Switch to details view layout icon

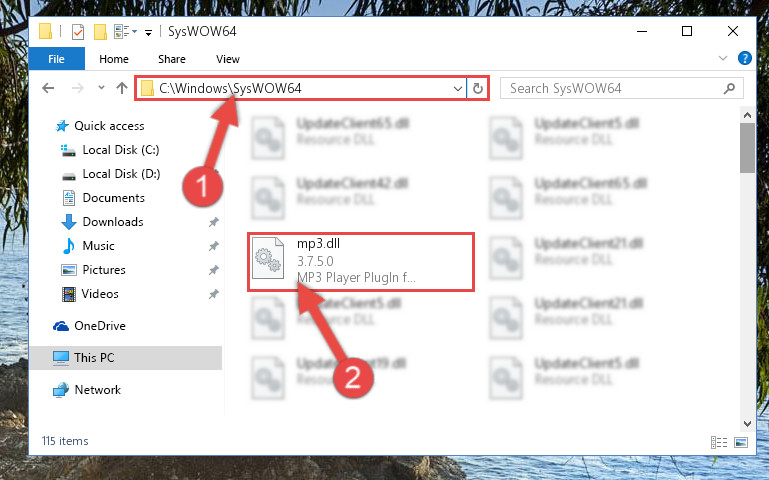point(719,442)
